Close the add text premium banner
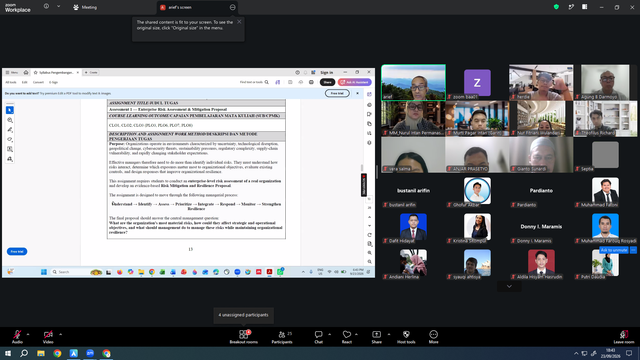This screenshot has width=640, height=360. pyautogui.click(x=358, y=93)
